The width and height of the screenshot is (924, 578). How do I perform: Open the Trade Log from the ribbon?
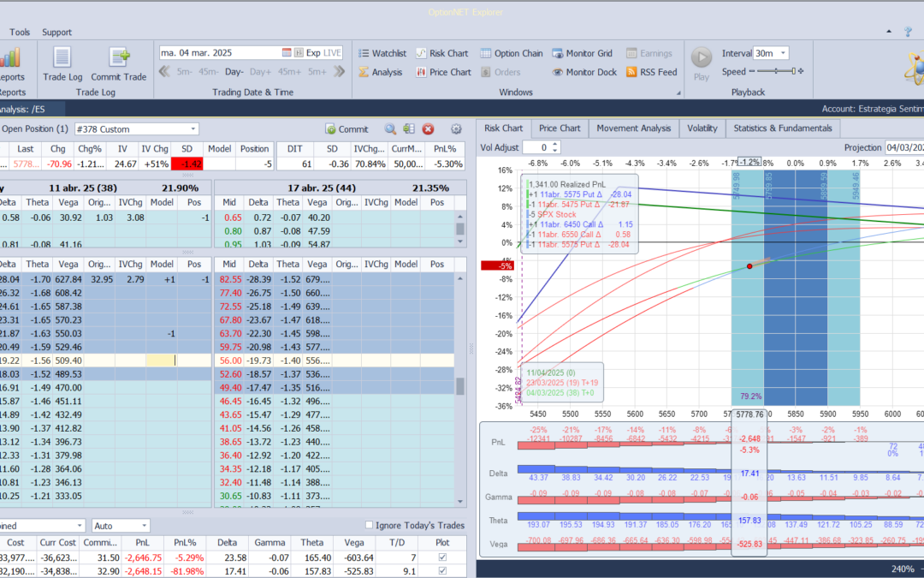click(x=62, y=64)
